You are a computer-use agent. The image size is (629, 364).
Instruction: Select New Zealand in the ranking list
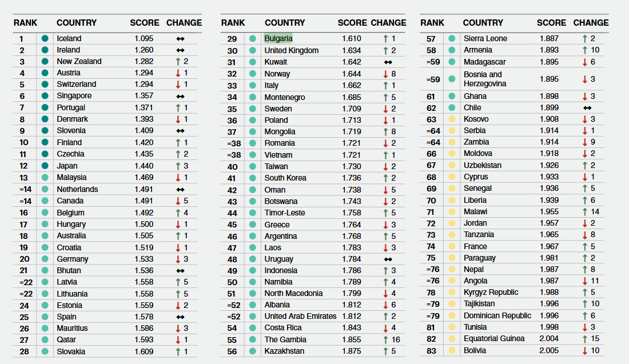[79, 62]
